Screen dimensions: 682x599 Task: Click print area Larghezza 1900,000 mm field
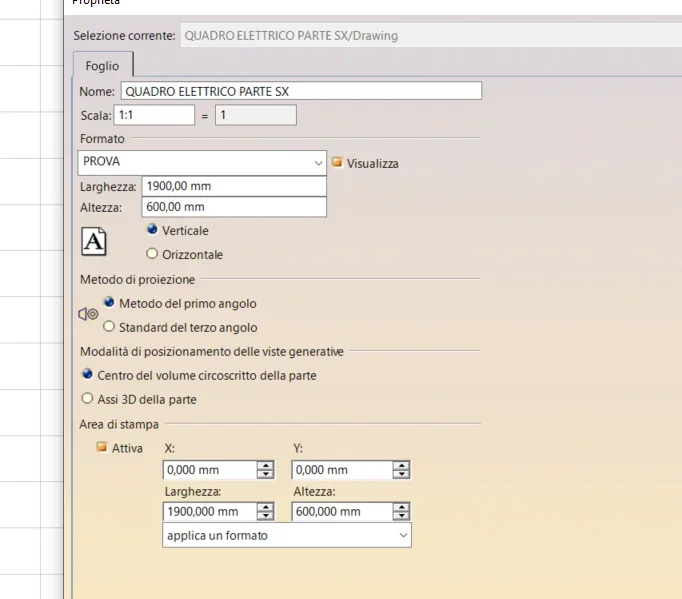[x=210, y=512]
